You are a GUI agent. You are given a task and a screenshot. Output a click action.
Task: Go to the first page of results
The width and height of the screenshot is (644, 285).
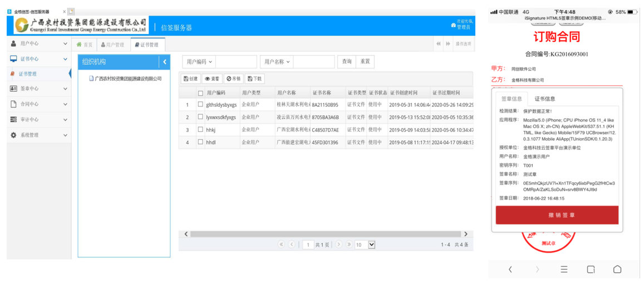click(281, 244)
